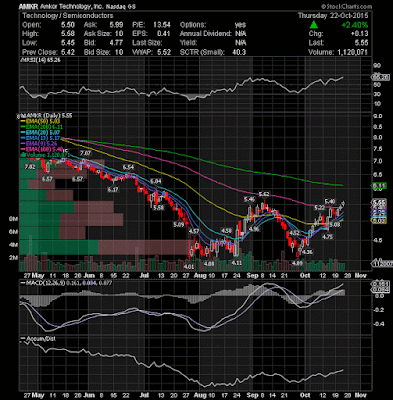Click the yellow 5.03 EMA(50) axis tag
The width and height of the screenshot is (393, 400).
click(x=379, y=221)
